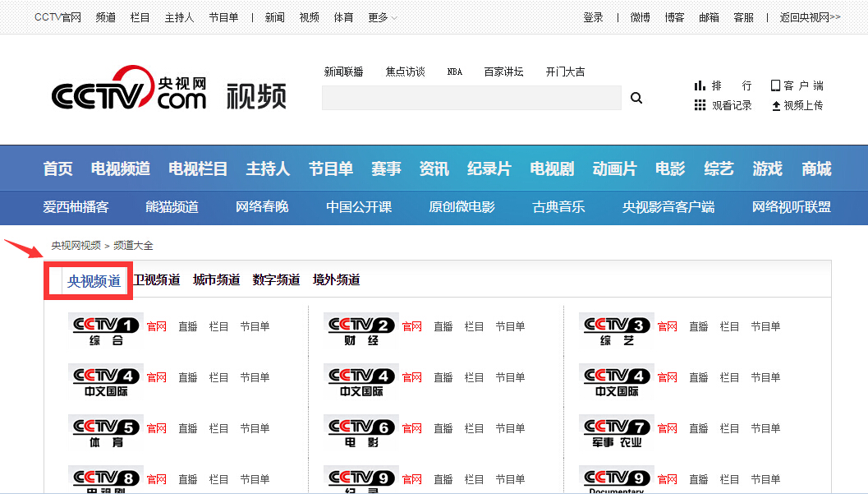Click the search input field
Screen dimensions: 868x494
[471, 98]
